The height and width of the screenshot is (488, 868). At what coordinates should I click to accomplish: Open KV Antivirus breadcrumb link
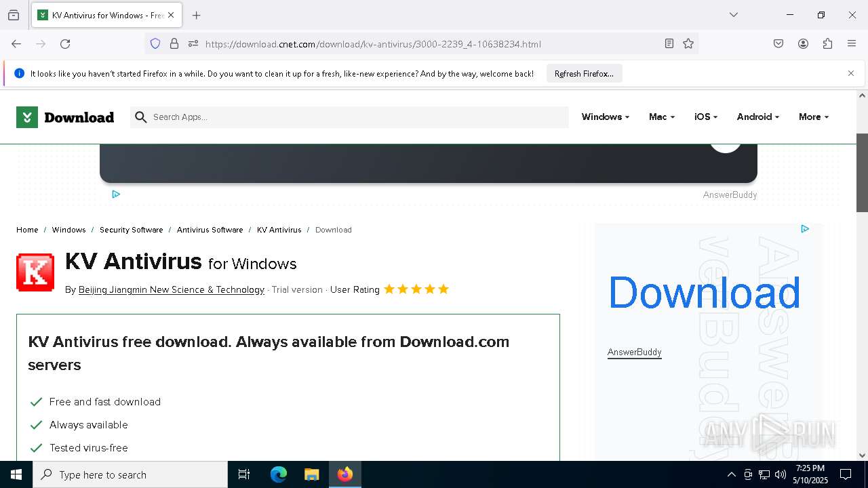(x=279, y=230)
